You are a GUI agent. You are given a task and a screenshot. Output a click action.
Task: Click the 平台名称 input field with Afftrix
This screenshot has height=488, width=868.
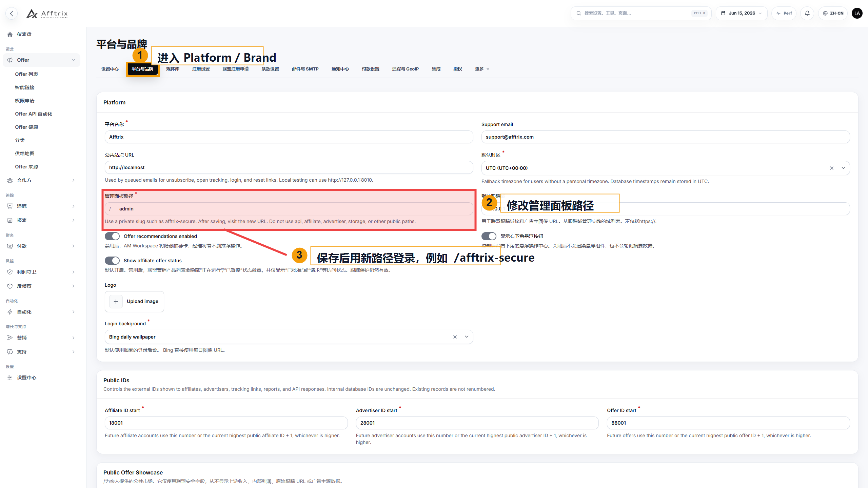pos(289,137)
